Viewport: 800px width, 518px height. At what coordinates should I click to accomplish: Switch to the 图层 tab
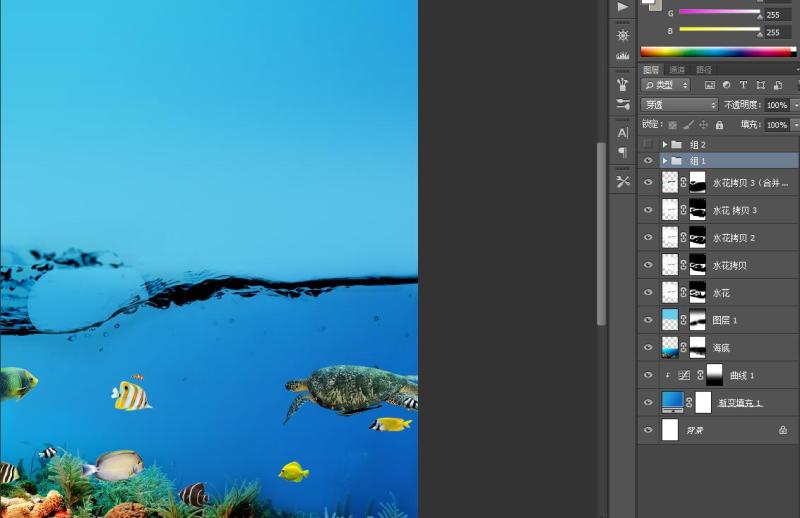coord(651,69)
